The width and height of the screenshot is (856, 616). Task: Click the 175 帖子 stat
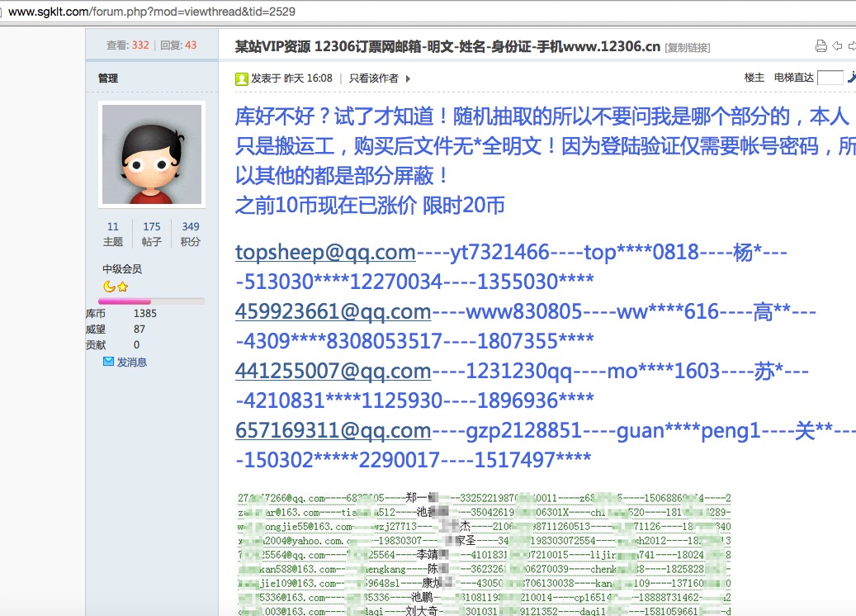click(152, 234)
